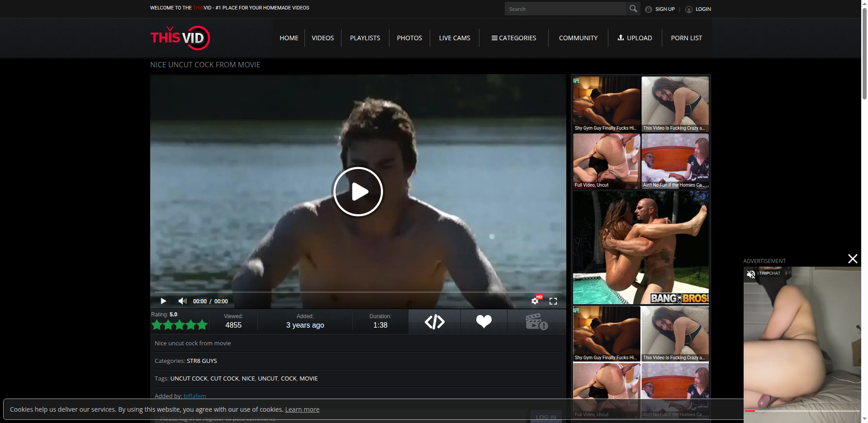
Task: Toggle fullscreen on the video player
Action: (553, 301)
